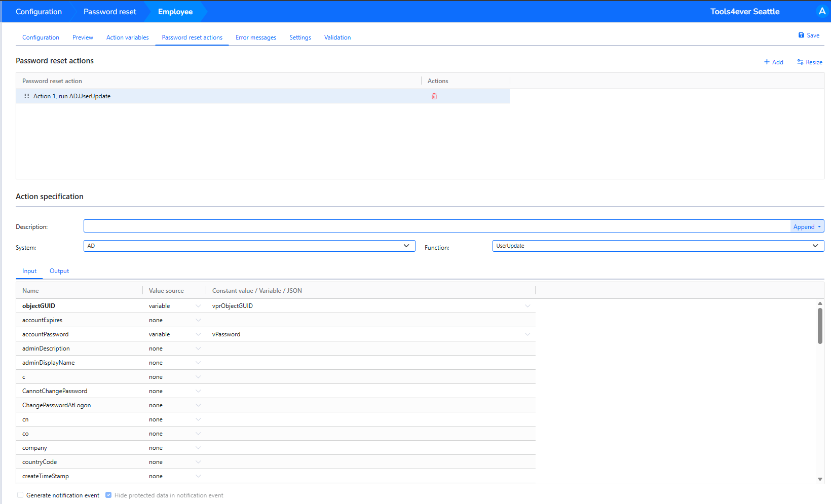This screenshot has height=504, width=831.
Task: Click the Name column header in Input
Action: [30, 291]
